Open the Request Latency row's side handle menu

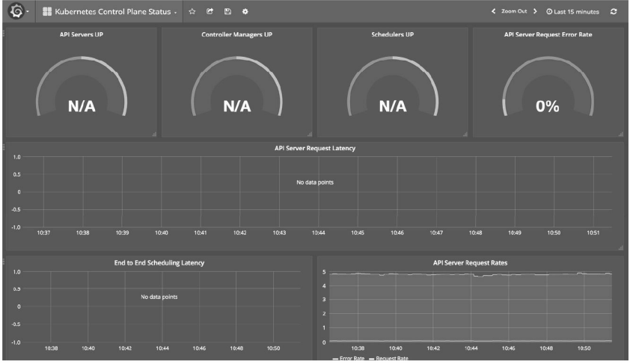(x=4, y=147)
